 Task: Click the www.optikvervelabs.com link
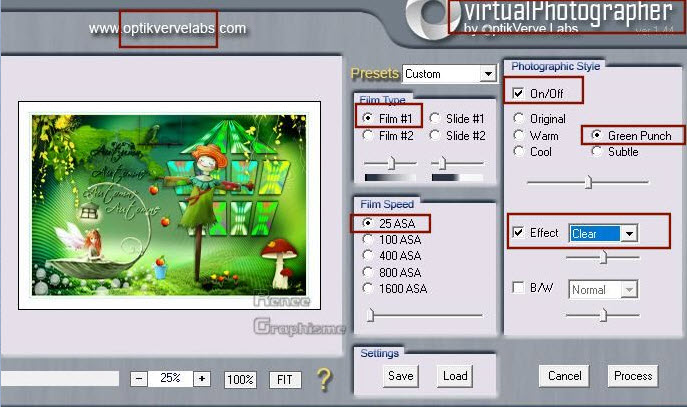click(167, 28)
